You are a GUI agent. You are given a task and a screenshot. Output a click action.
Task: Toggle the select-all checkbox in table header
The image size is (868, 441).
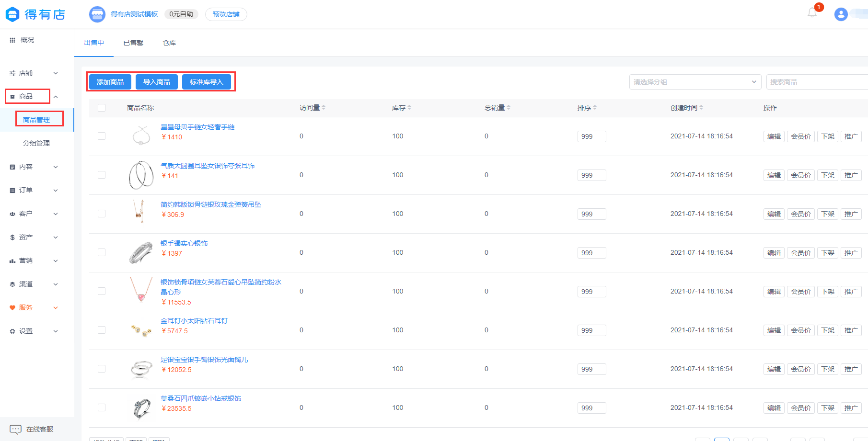(102, 108)
